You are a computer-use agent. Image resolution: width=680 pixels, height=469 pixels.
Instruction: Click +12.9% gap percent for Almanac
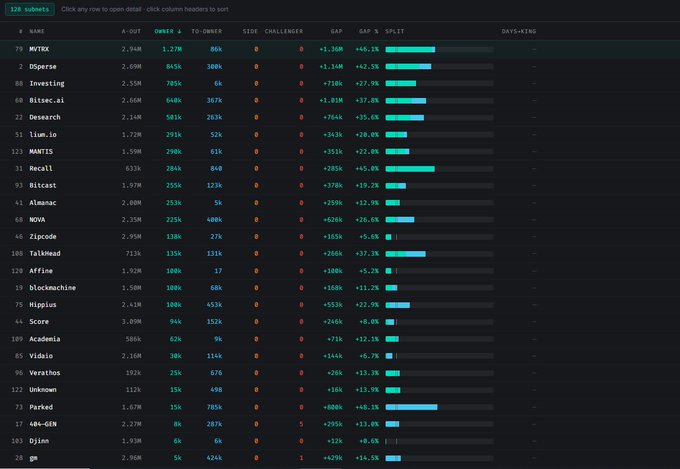pos(367,203)
